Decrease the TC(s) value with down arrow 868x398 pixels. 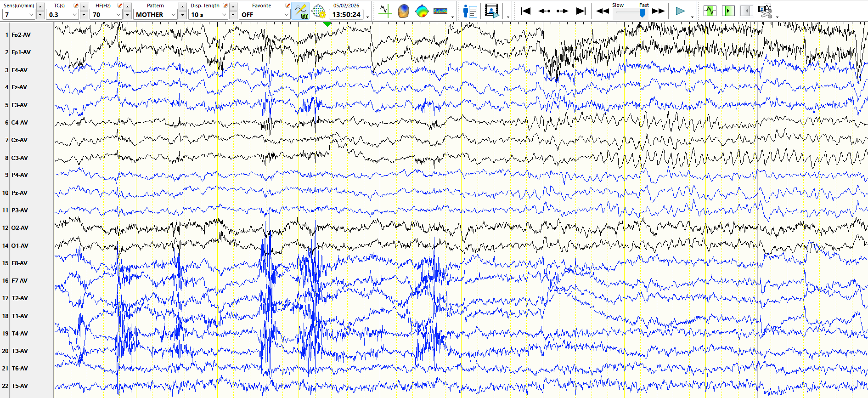click(x=84, y=15)
